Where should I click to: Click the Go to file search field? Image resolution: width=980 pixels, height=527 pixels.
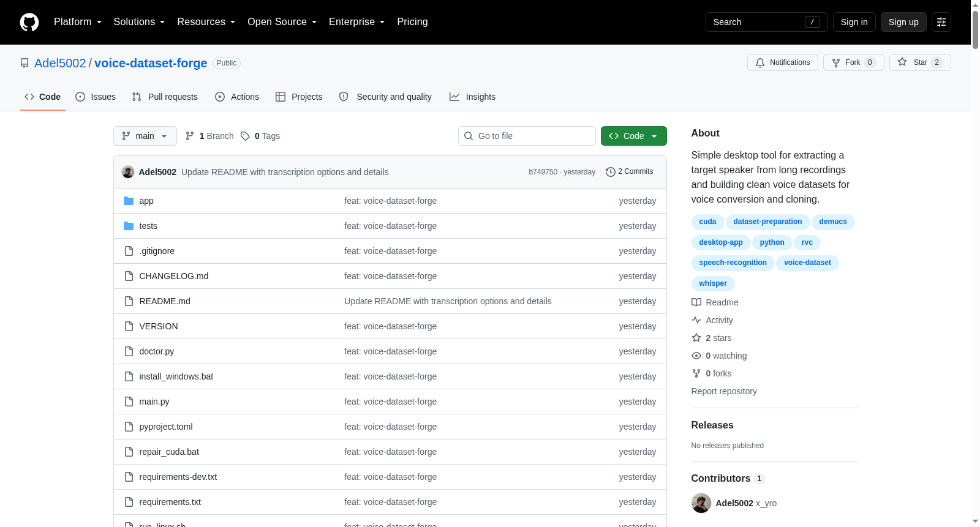point(527,136)
